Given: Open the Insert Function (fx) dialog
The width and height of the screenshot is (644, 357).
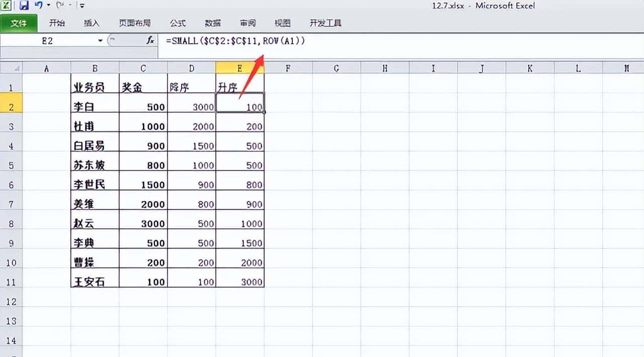Looking at the screenshot, I should (x=150, y=41).
